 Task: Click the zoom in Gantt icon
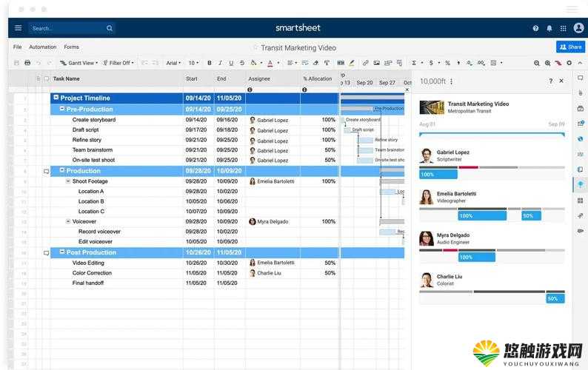point(547,63)
